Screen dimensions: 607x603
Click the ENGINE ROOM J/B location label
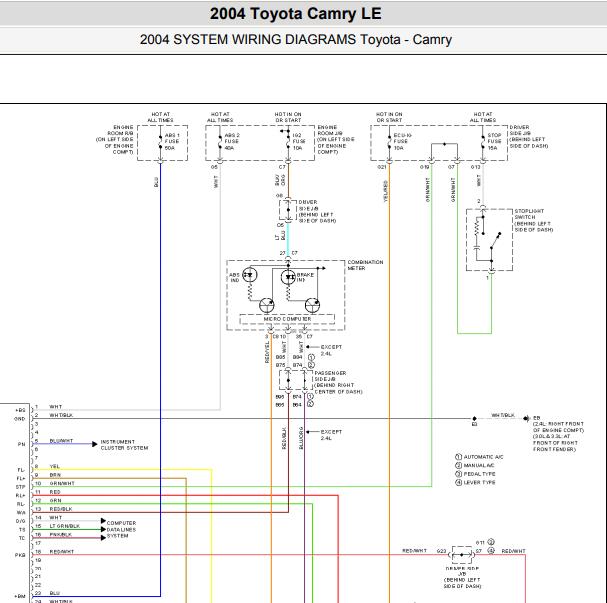point(336,139)
